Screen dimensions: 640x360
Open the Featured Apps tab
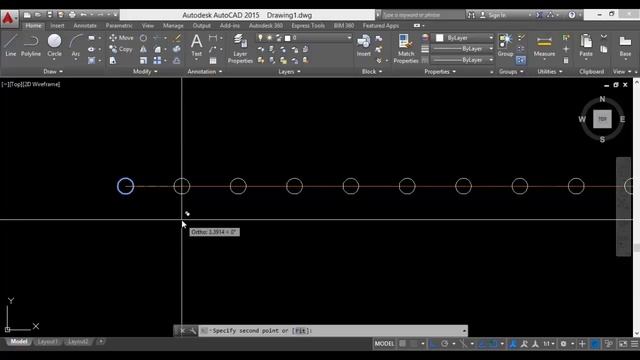coord(381,26)
